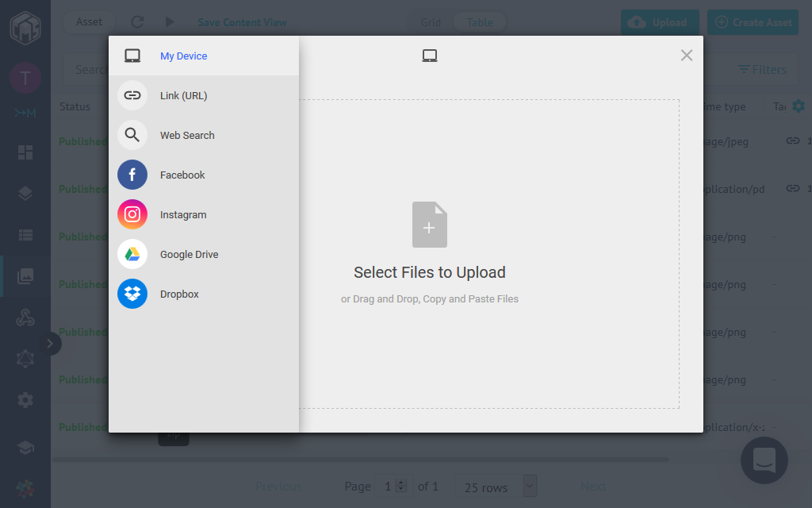Image resolution: width=812 pixels, height=508 pixels.
Task: Click Select Files to Upload text
Action: 429,272
